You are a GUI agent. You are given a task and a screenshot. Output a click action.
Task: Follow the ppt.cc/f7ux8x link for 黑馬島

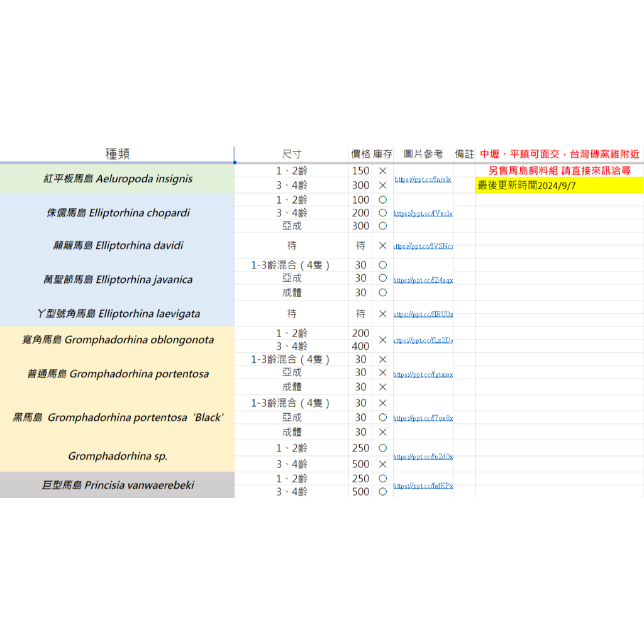click(x=423, y=418)
